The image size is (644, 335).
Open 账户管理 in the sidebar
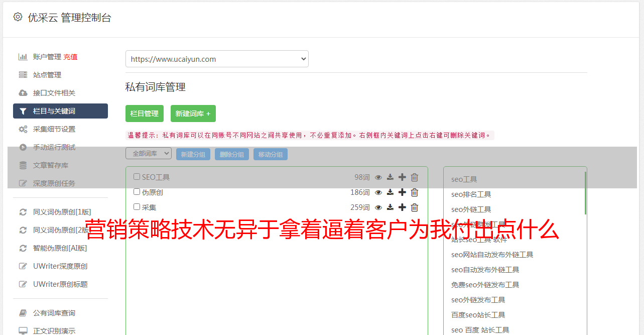[x=47, y=57]
